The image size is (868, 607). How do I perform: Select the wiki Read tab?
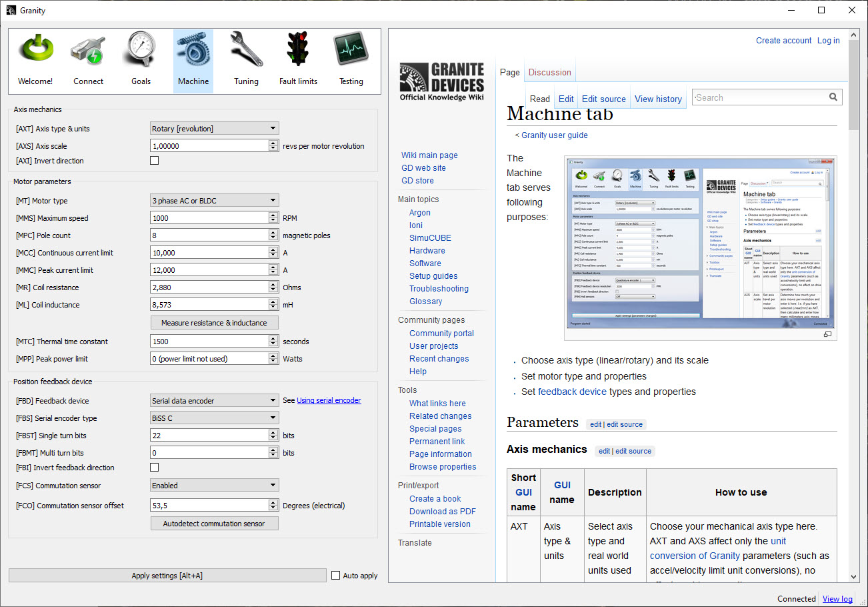[x=540, y=99]
